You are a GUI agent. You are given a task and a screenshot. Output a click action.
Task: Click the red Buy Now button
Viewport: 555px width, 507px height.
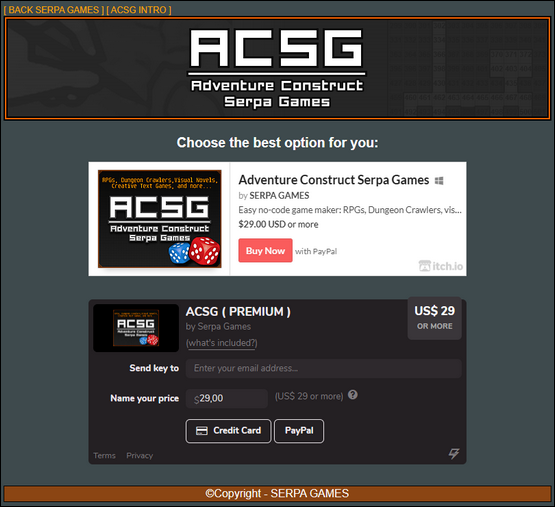pyautogui.click(x=265, y=251)
